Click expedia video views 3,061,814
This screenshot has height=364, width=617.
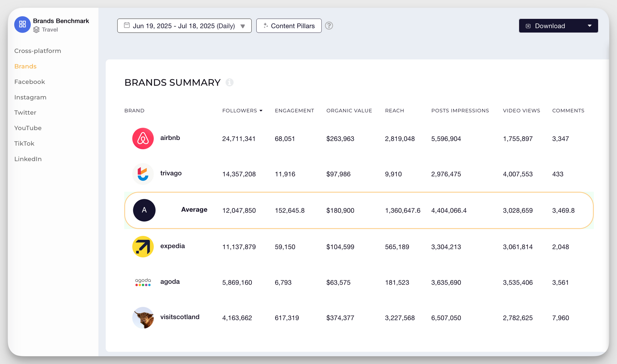point(518,247)
